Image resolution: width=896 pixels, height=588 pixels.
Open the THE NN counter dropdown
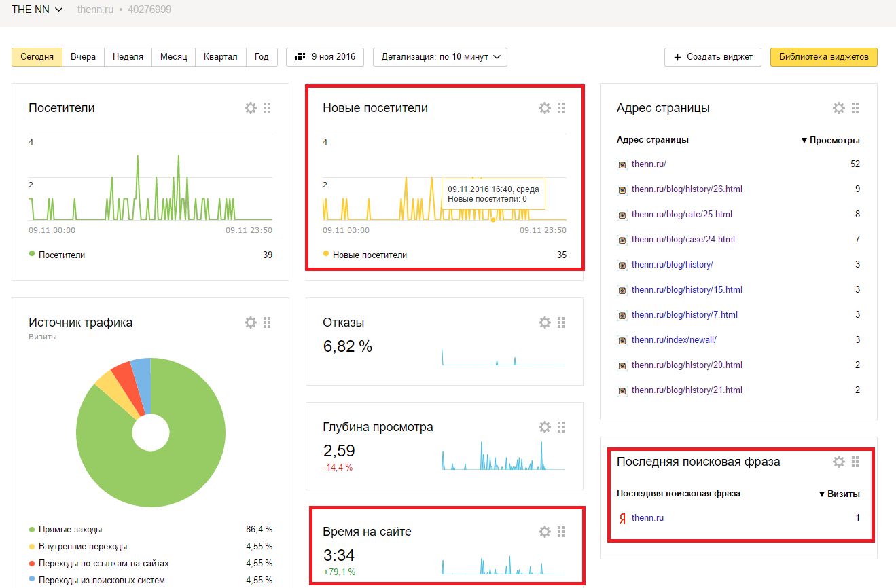coord(37,10)
